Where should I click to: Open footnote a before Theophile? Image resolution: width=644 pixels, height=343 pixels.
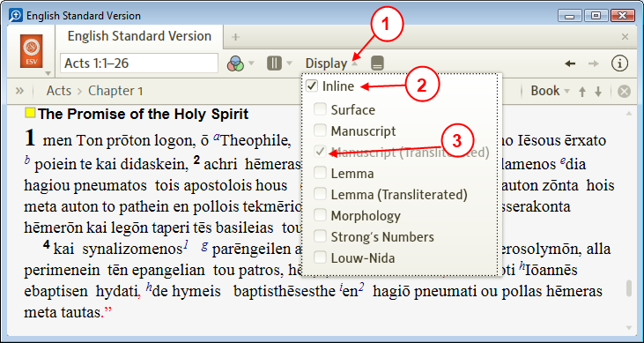coord(216,137)
